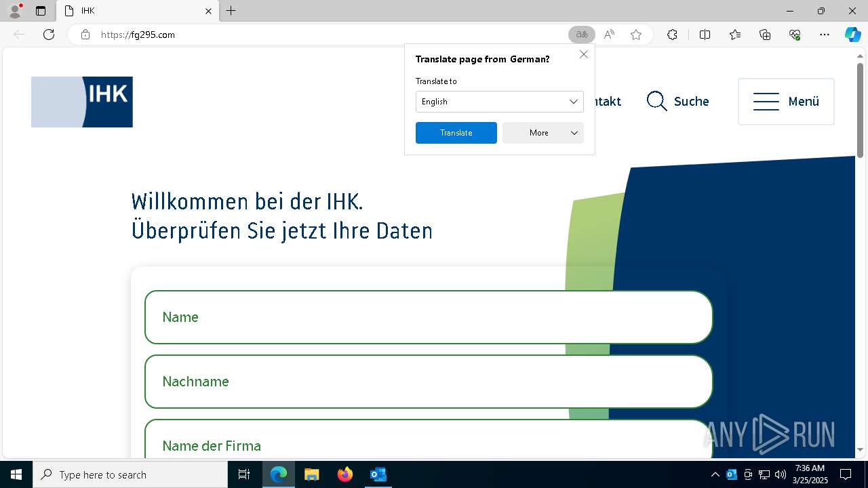Open the Extensions puzzle icon

point(672,35)
